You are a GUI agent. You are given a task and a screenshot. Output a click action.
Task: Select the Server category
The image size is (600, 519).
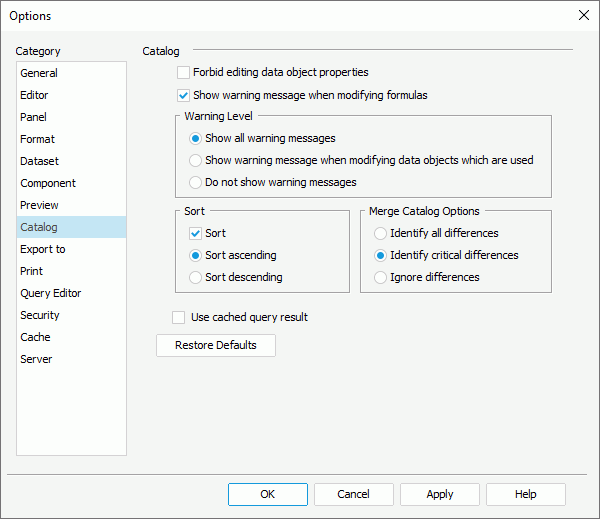pyautogui.click(x=71, y=359)
